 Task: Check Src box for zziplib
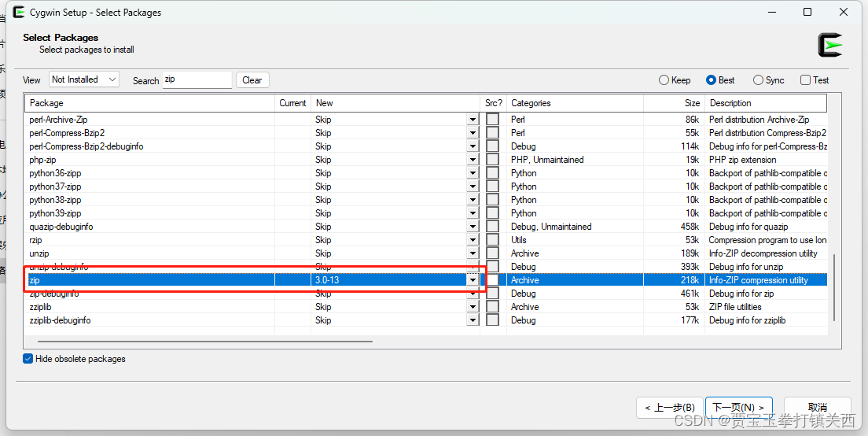[492, 307]
